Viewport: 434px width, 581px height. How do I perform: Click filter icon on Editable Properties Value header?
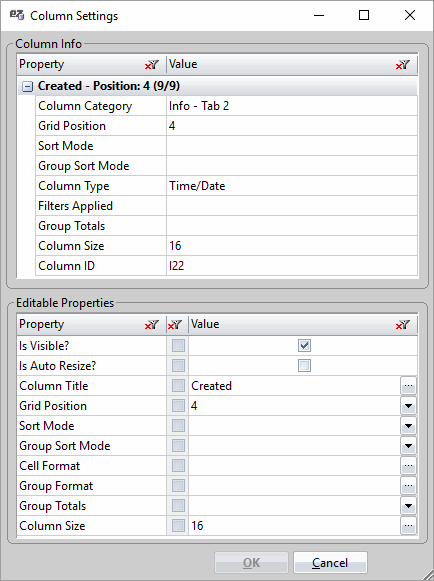coord(402,325)
